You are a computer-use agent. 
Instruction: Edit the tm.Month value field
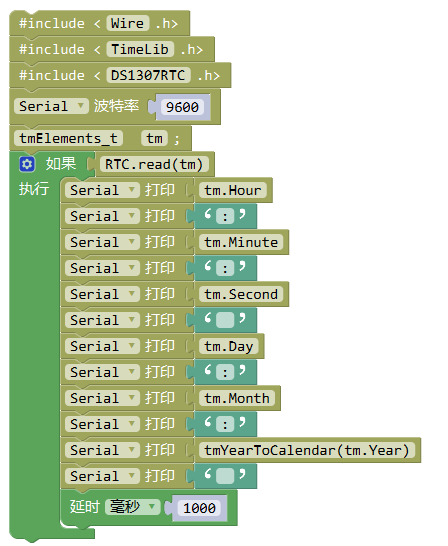pyautogui.click(x=237, y=398)
